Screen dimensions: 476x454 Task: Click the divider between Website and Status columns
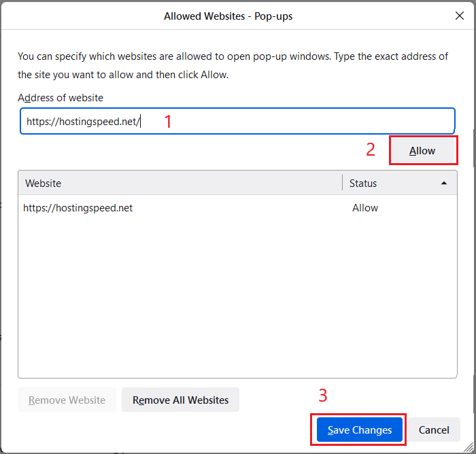(343, 183)
